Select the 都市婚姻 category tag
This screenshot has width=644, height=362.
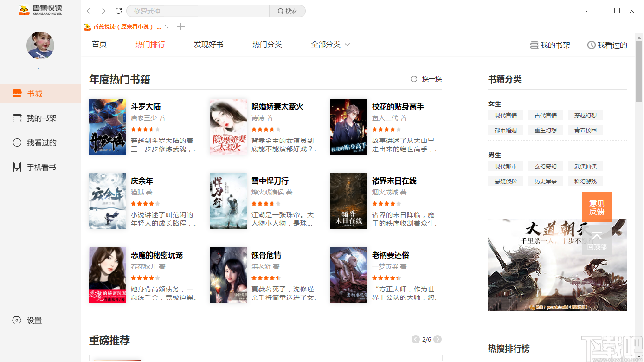click(x=506, y=130)
